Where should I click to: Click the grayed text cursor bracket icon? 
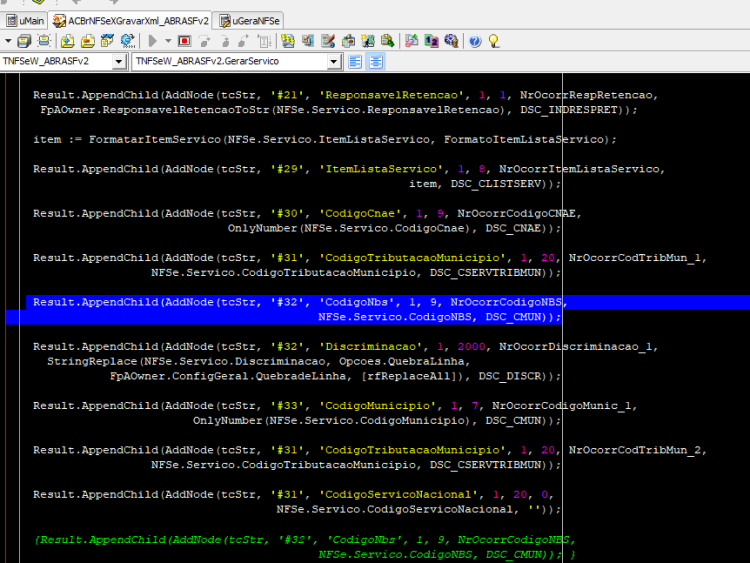pyautogui.click(x=264, y=41)
